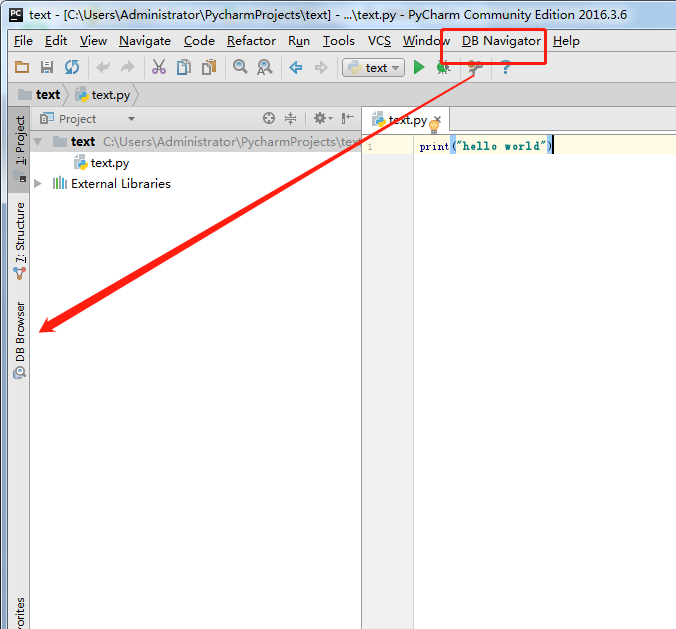This screenshot has height=629, width=676.
Task: Toggle the 7: Structure side tool window
Action: tap(19, 240)
